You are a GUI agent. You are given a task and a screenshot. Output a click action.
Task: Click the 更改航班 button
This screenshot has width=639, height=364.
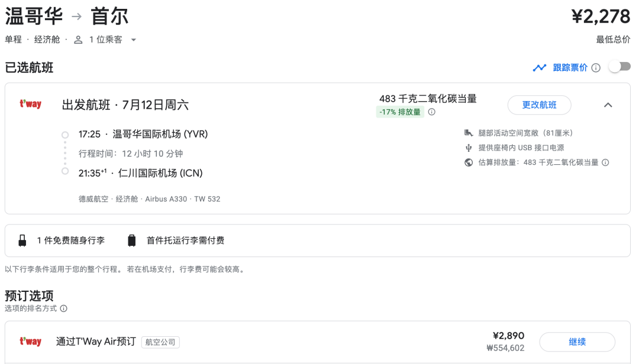(539, 105)
